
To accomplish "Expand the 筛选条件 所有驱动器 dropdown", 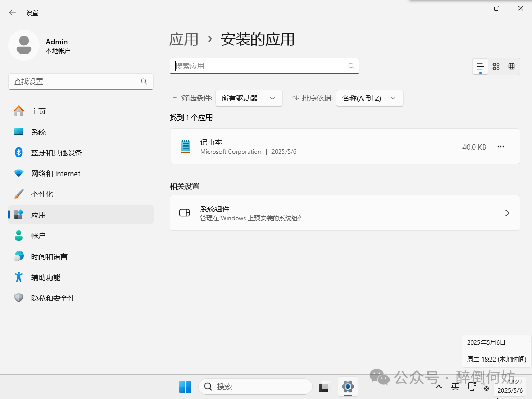I will tap(249, 98).
